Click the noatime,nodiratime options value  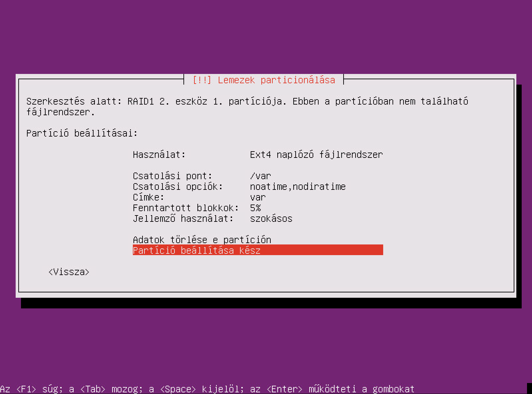[298, 187]
